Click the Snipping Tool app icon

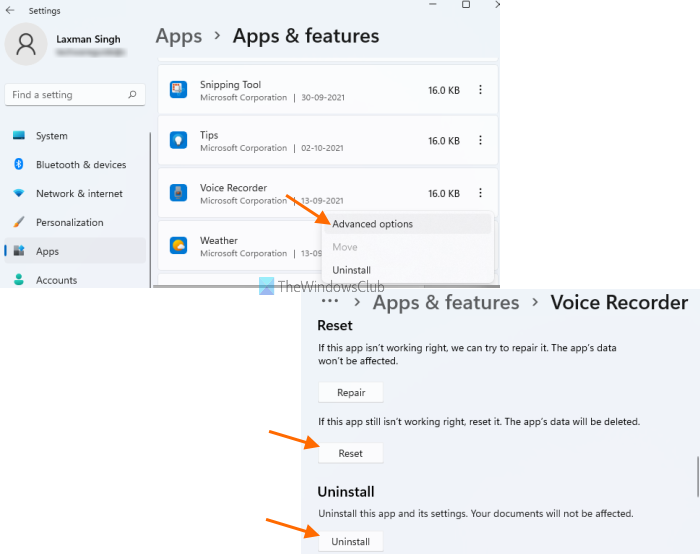coord(178,90)
